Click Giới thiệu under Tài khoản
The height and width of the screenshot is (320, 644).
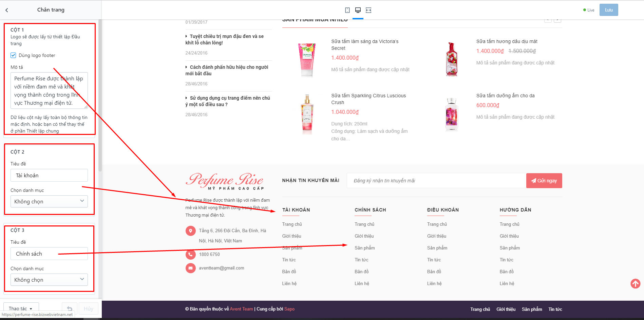pos(292,236)
